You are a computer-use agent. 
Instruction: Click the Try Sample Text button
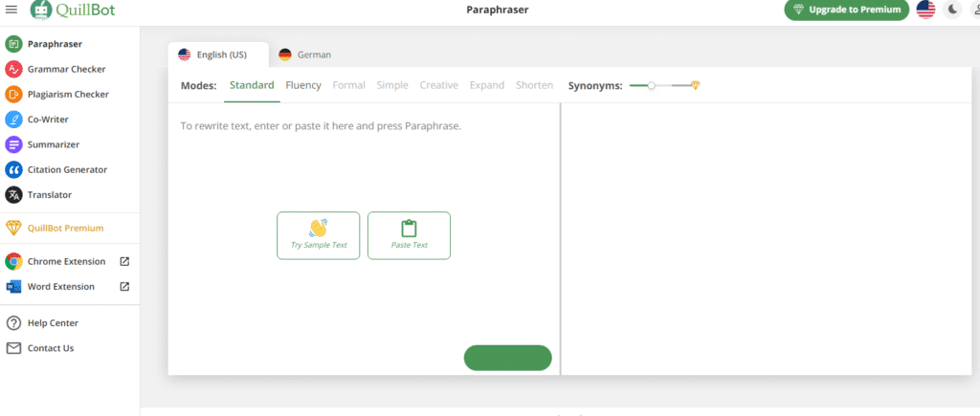coord(319,235)
